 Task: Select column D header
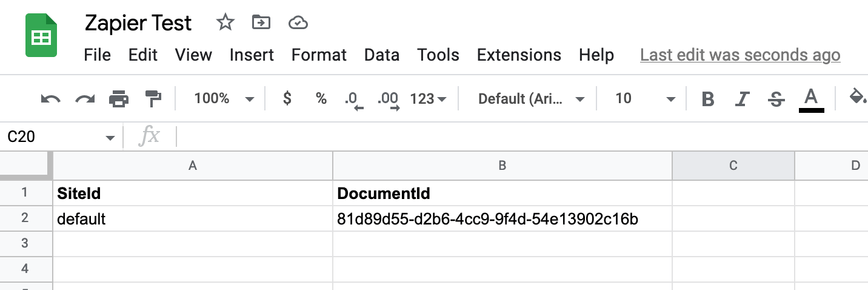pos(832,165)
